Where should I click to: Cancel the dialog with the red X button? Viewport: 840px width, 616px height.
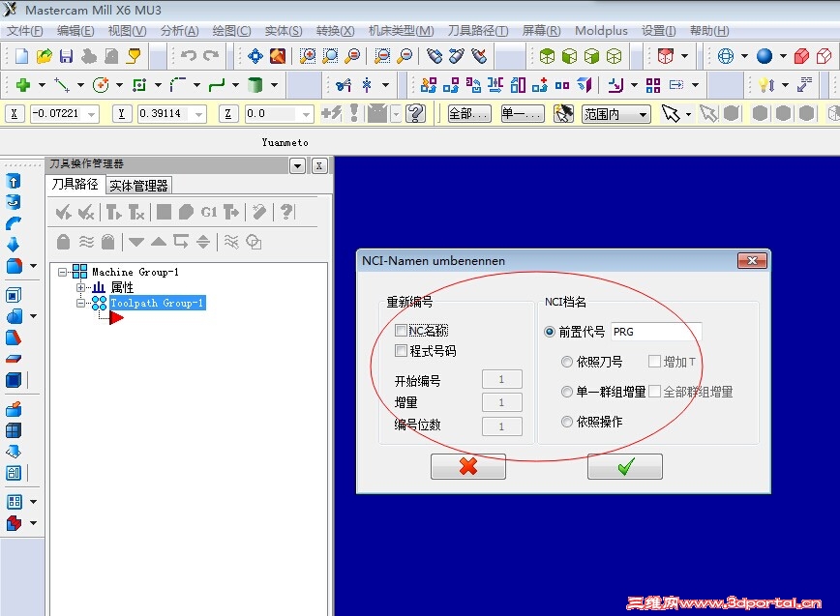[x=468, y=466]
